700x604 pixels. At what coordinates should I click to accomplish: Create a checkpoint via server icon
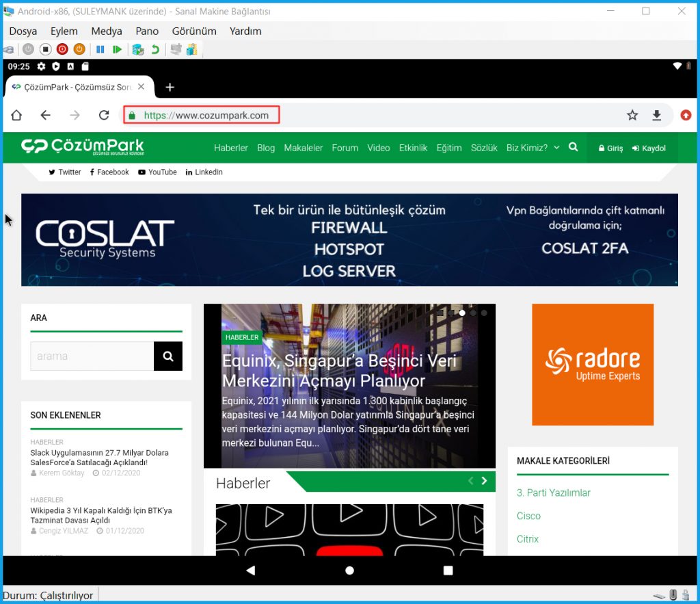tap(138, 49)
